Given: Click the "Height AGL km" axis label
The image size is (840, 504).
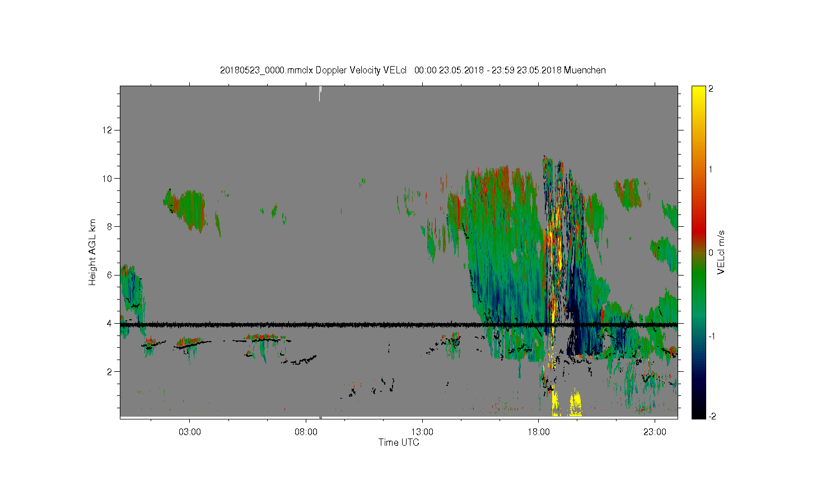Looking at the screenshot, I should [92, 252].
